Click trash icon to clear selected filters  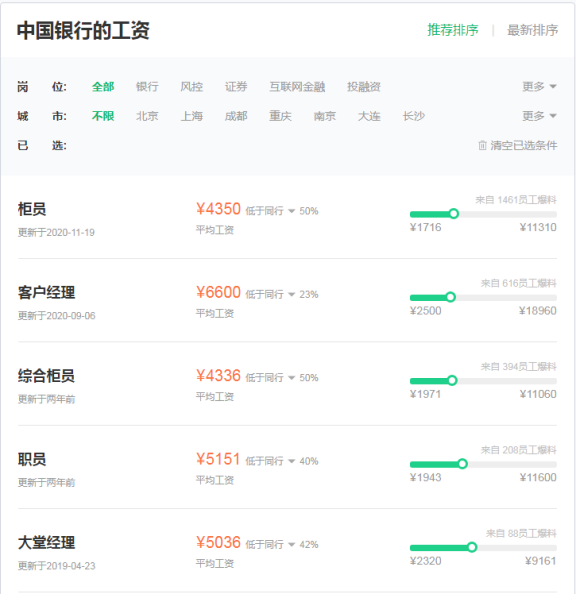point(482,145)
